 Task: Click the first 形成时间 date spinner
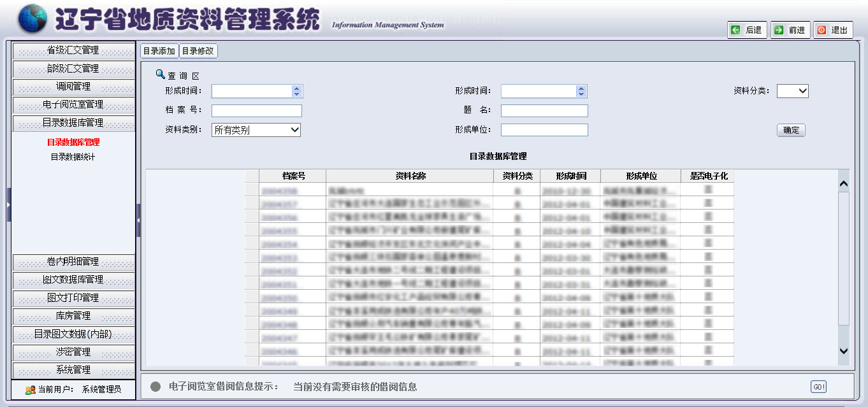pyautogui.click(x=296, y=91)
